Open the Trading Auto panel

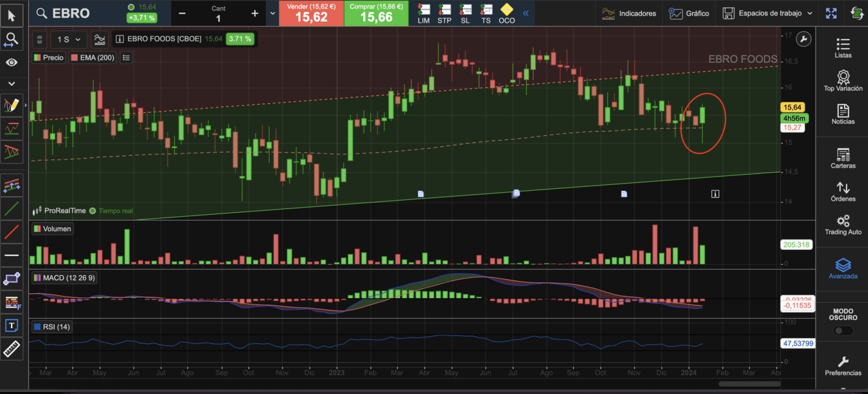click(x=843, y=225)
